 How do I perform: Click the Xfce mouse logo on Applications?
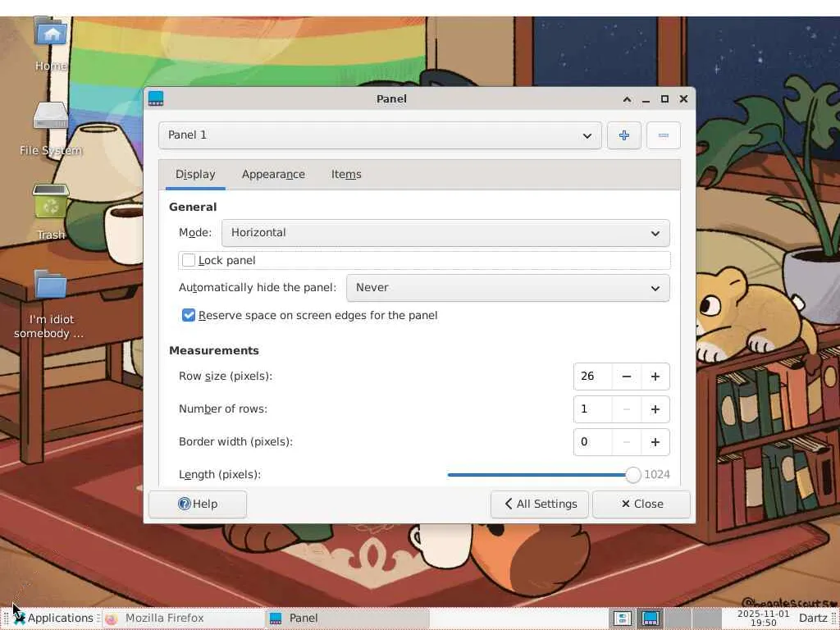click(20, 619)
